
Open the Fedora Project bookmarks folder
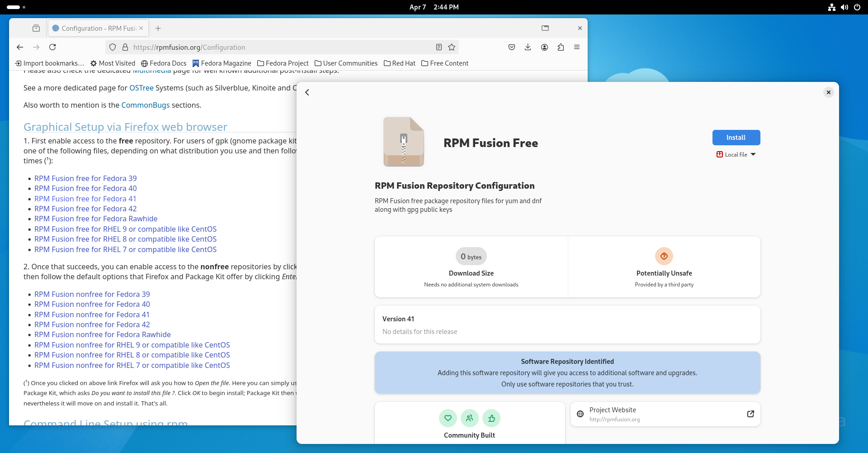pos(283,63)
